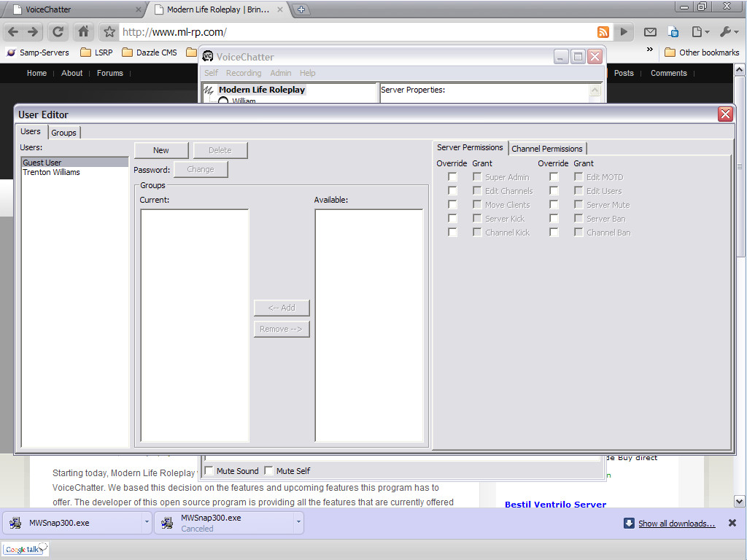This screenshot has height=560, width=747.
Task: Open the Forums link on the website
Action: coord(110,73)
